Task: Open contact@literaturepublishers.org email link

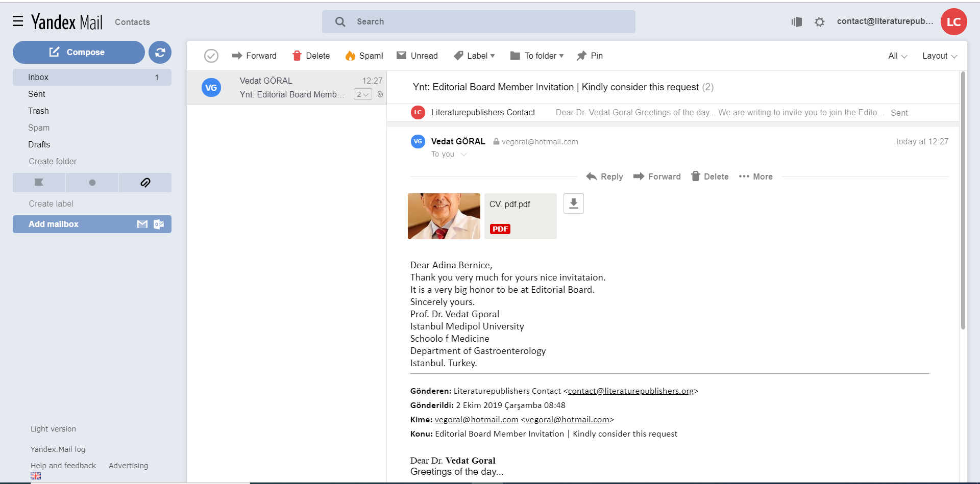Action: point(630,391)
